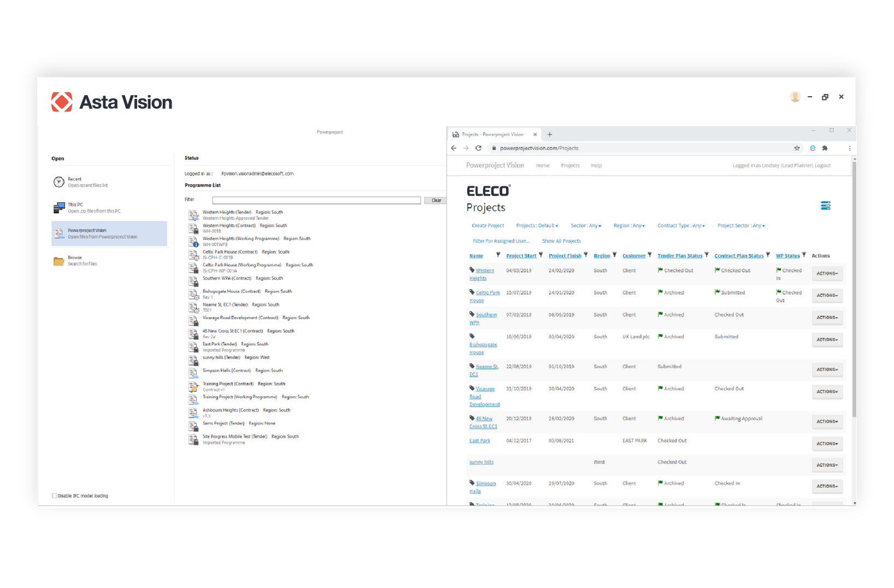Click filter funnel on Tender Plan Status
This screenshot has width=894, height=588.
point(707,255)
